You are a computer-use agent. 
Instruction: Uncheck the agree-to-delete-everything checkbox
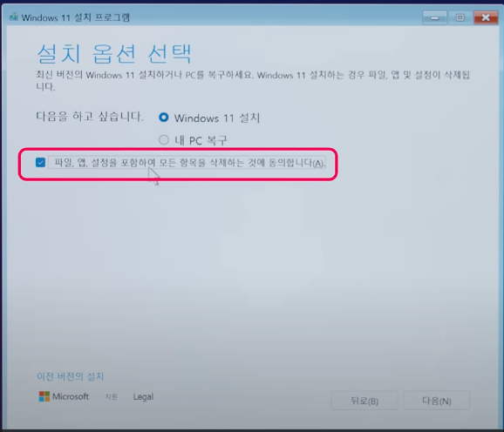point(40,162)
